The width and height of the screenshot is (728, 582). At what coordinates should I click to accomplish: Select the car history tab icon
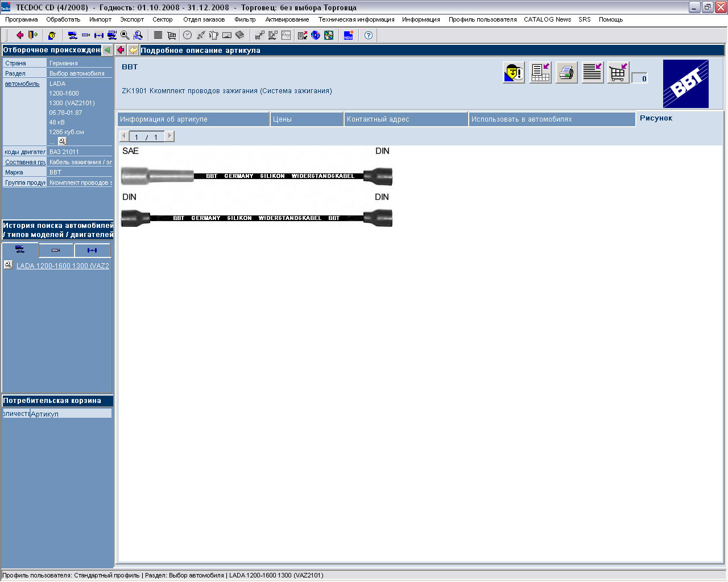click(20, 250)
